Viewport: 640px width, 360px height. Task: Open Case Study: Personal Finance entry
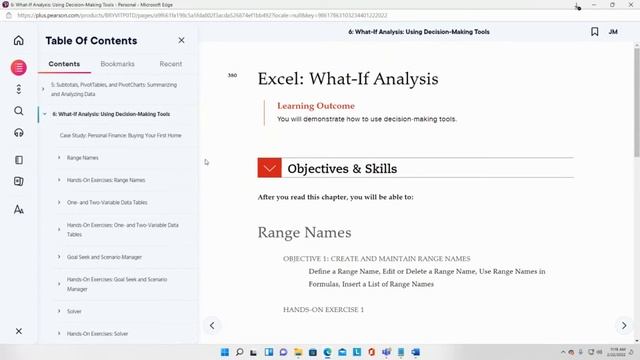pyautogui.click(x=120, y=136)
